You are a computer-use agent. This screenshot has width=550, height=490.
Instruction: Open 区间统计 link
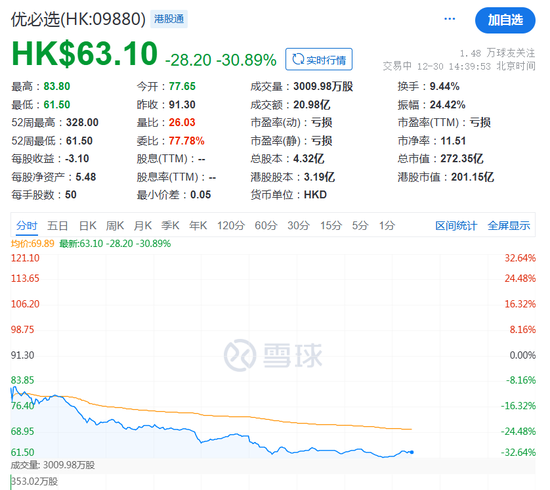pyautogui.click(x=456, y=226)
